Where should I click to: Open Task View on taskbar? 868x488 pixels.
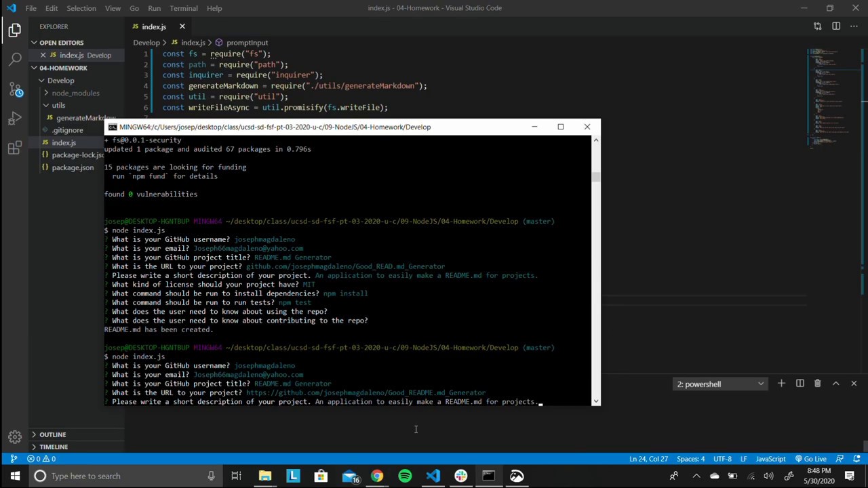point(236,476)
